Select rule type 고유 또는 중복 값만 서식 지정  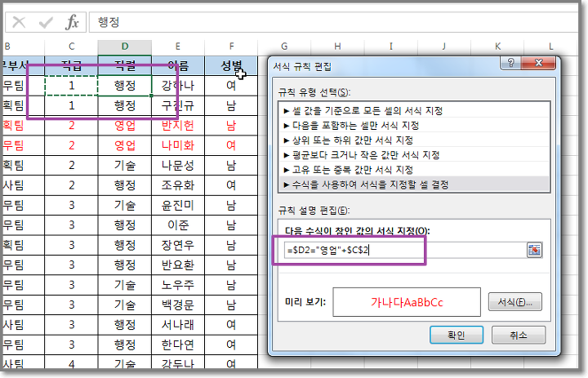[x=414, y=170]
